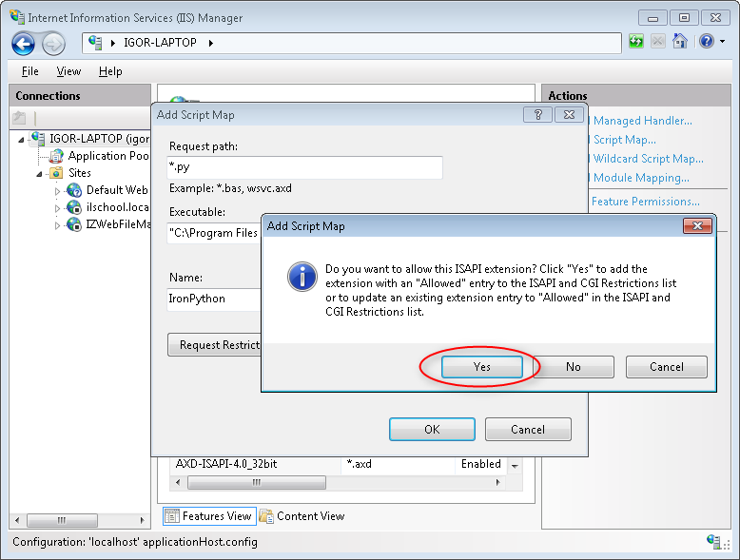Collapse the IGOR-LAPTOP tree node
The width and height of the screenshot is (740, 560).
tap(21, 140)
